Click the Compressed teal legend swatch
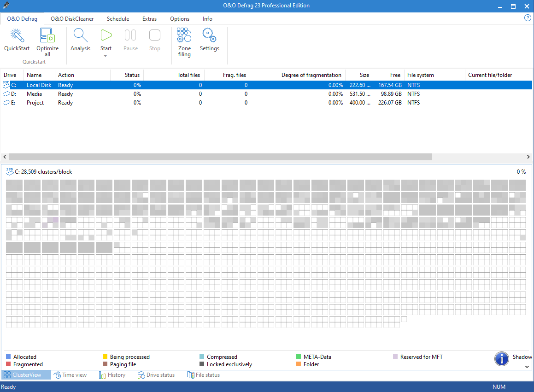Screen dimensions: 534x392 [202, 357]
